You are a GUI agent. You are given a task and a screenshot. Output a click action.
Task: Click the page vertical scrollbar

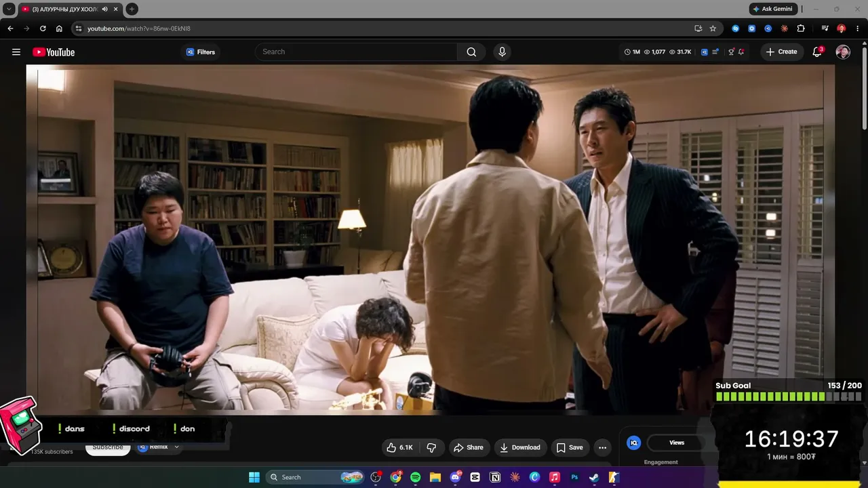865,88
